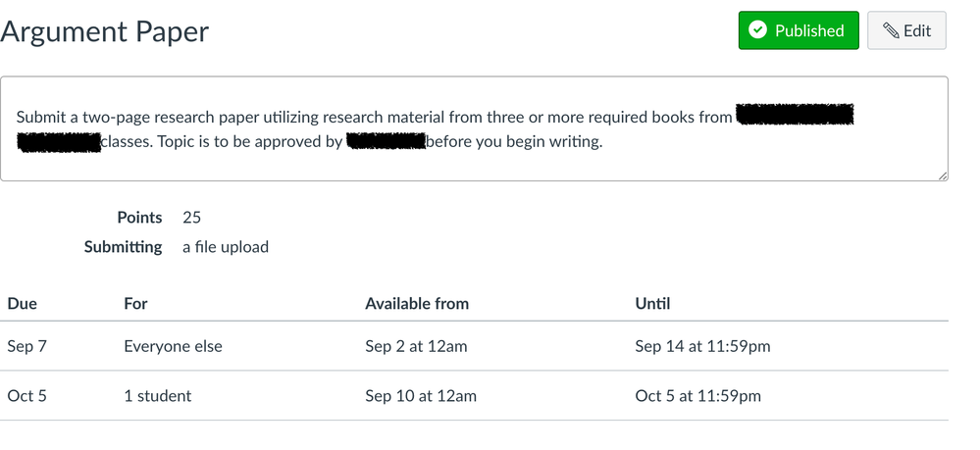Click the Sep 14 at 11:59pm cutoff

702,346
